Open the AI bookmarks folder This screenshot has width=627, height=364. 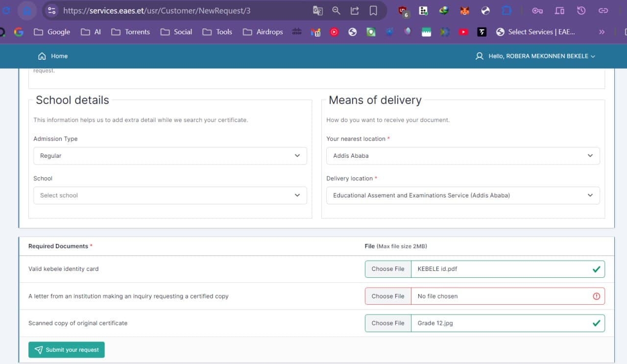[91, 32]
